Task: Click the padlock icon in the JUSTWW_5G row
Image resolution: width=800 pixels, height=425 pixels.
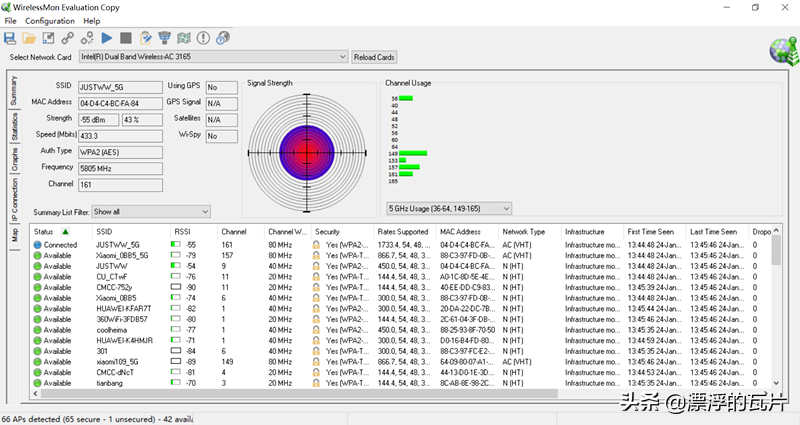Action: (x=316, y=245)
